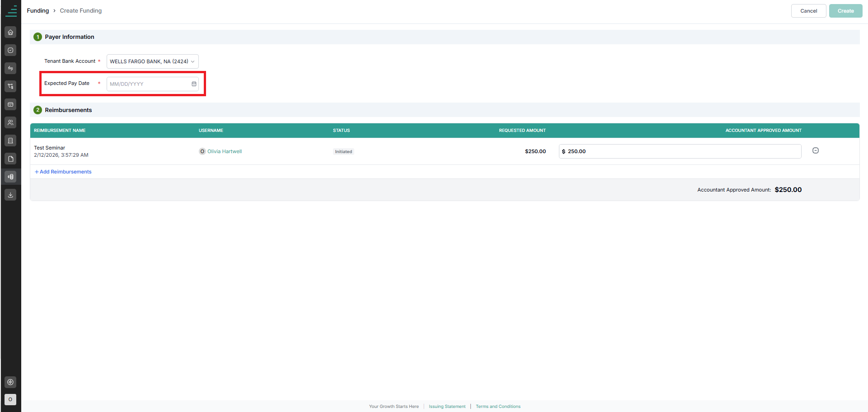The image size is (868, 412).
Task: Edit Accountant Approved Amount 250.00 field
Action: click(680, 151)
